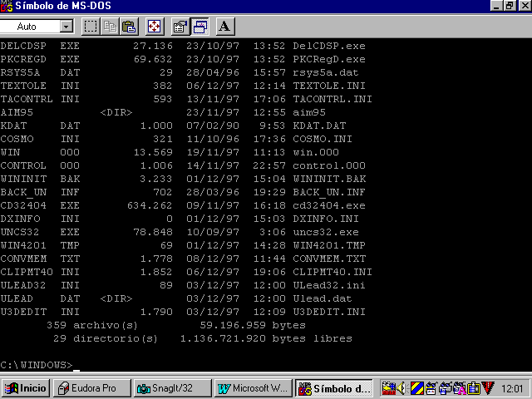Click the film-and-arrow tray icon
Screen dimensions: 532x399
[x=389, y=388]
